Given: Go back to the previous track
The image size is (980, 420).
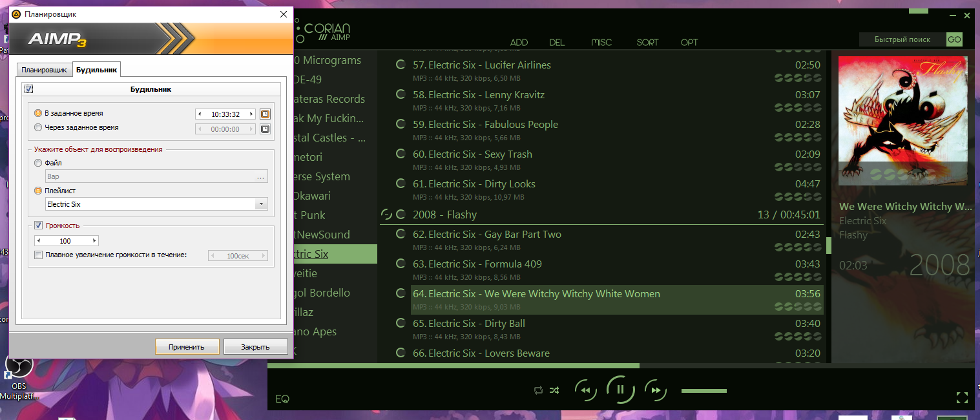Looking at the screenshot, I should click(585, 390).
